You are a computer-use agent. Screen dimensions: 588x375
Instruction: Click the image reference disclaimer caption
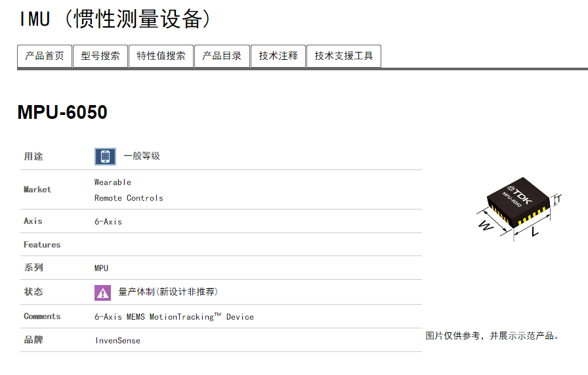[x=493, y=336]
